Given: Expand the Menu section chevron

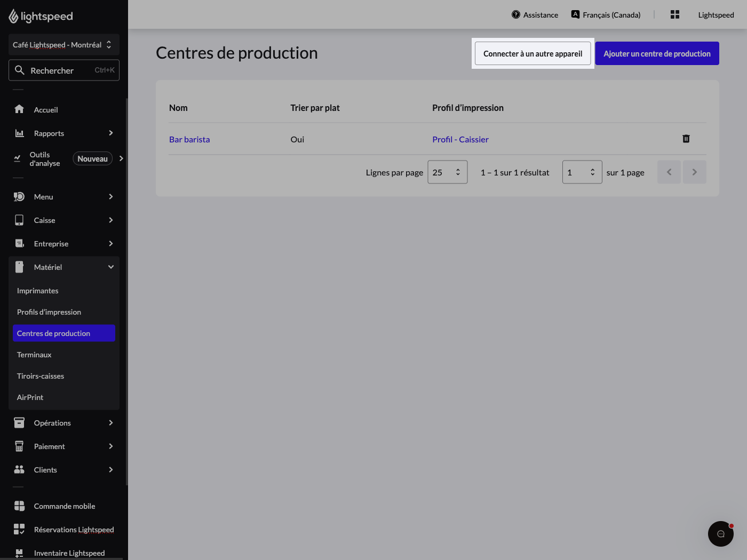Looking at the screenshot, I should (x=111, y=197).
